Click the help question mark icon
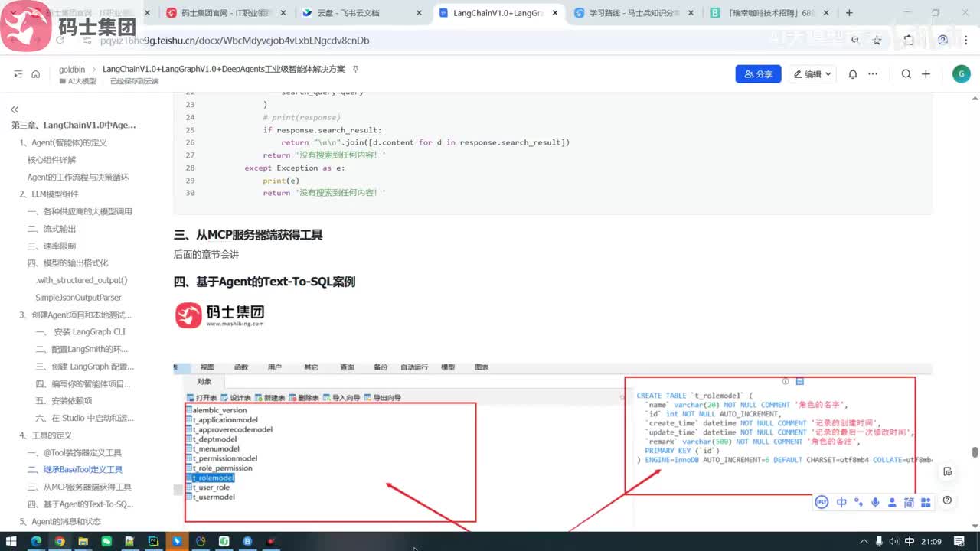980x551 pixels. 947,500
